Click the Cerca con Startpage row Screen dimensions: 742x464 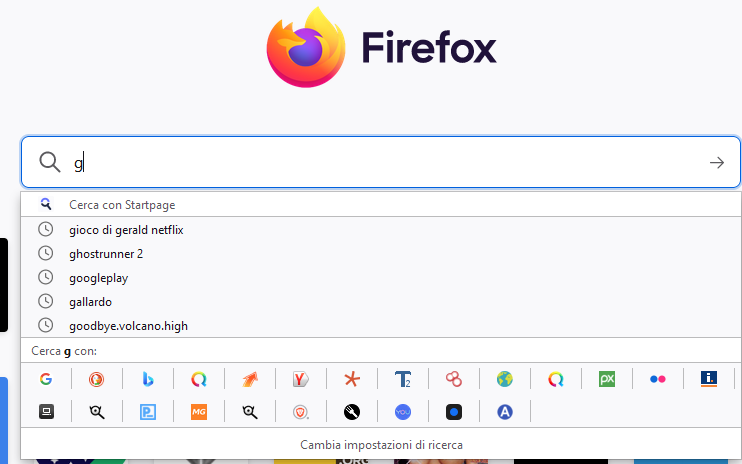coord(381,204)
